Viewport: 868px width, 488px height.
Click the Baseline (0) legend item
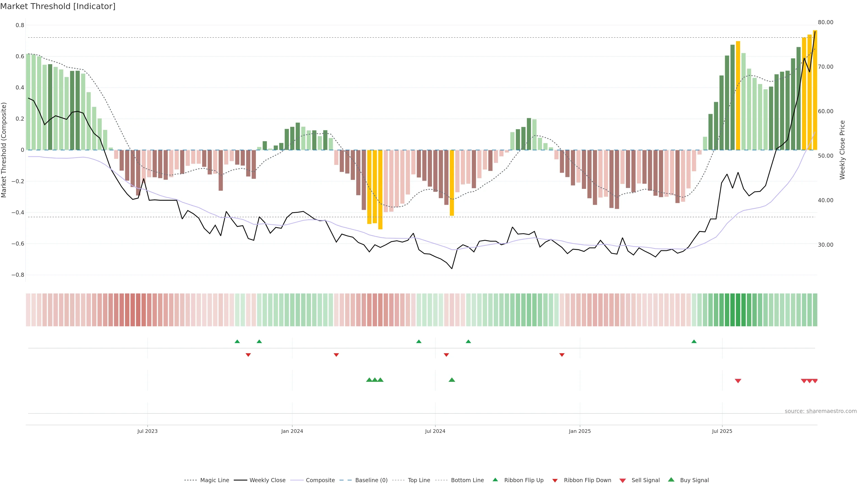pos(371,480)
